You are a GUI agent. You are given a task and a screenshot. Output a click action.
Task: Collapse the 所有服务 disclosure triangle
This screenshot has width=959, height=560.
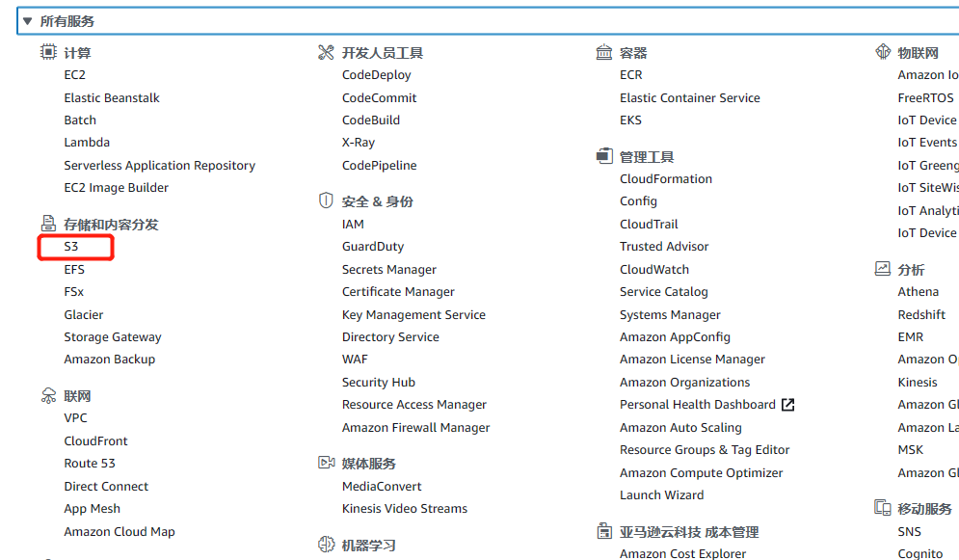28,21
